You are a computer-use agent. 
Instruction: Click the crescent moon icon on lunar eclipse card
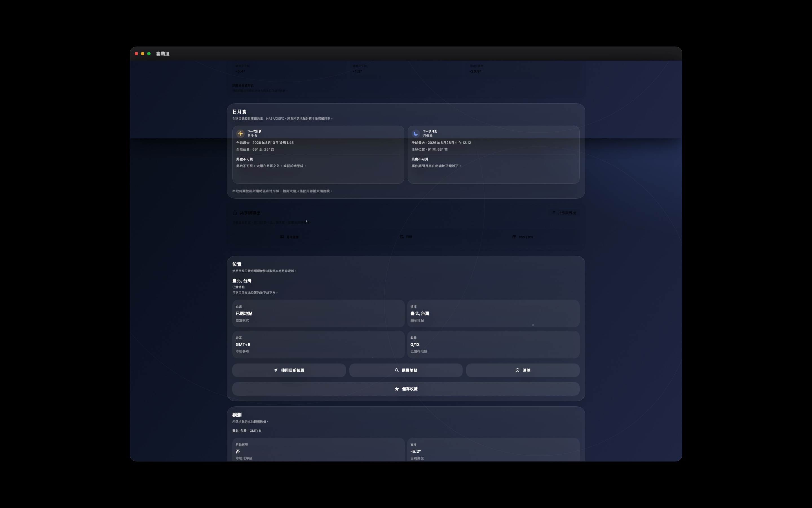(416, 134)
